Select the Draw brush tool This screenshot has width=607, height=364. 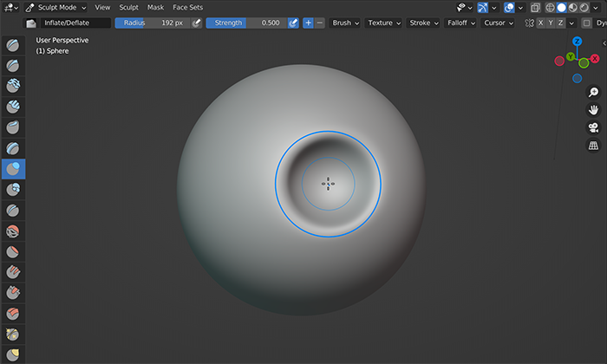coord(13,45)
